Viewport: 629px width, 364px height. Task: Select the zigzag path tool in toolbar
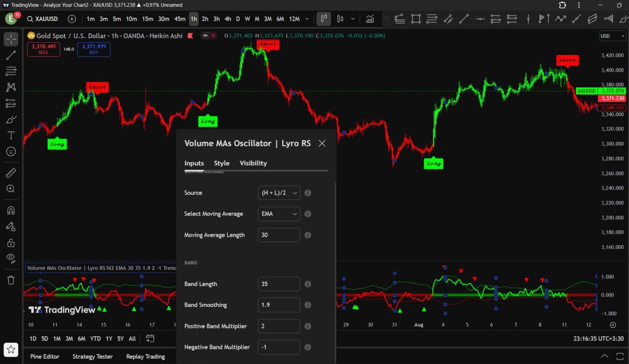pos(561,19)
